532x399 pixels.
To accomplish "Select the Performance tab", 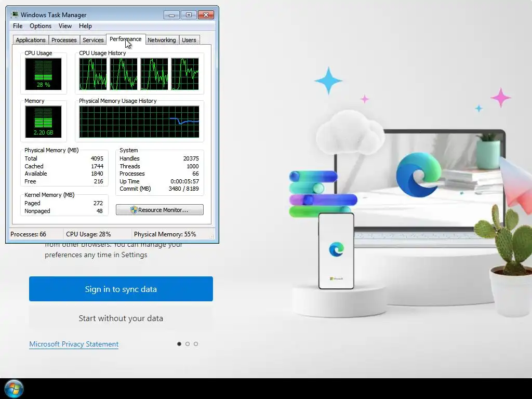I will [126, 39].
